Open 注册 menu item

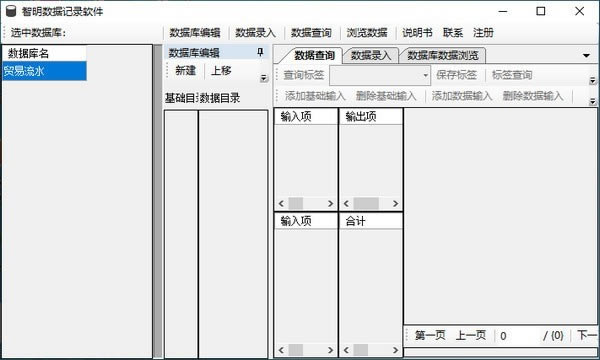[483, 33]
